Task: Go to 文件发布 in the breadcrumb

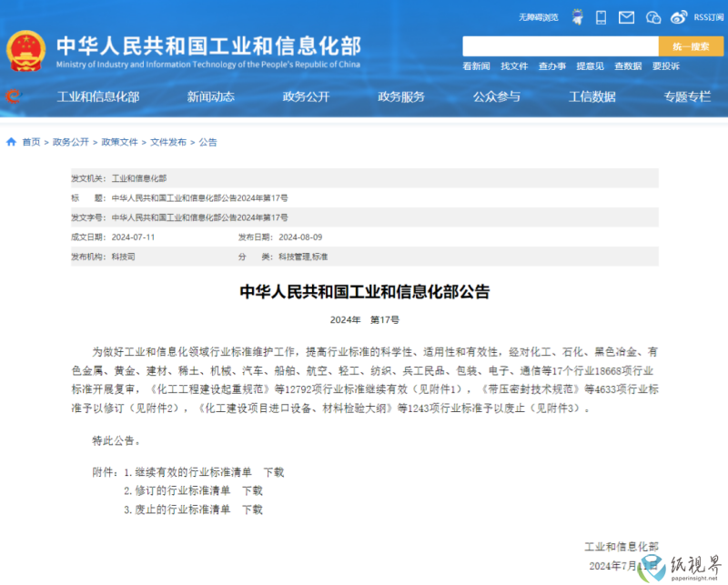Action: [x=168, y=142]
